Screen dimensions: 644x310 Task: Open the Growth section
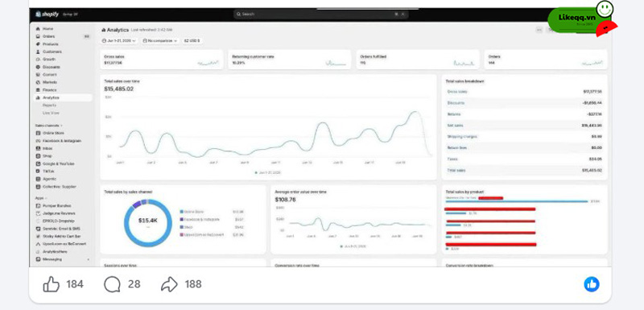tap(49, 59)
